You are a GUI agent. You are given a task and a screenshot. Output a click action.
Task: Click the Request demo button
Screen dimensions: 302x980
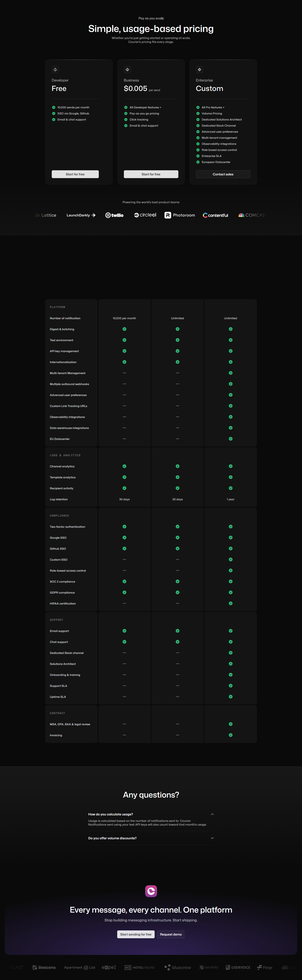[x=171, y=934]
